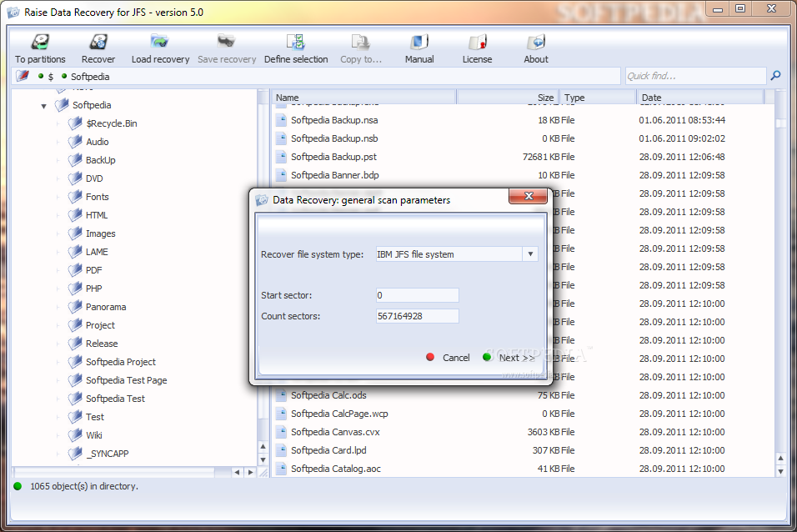Select the PHP folder icon
This screenshot has height=532, width=797.
coord(75,288)
